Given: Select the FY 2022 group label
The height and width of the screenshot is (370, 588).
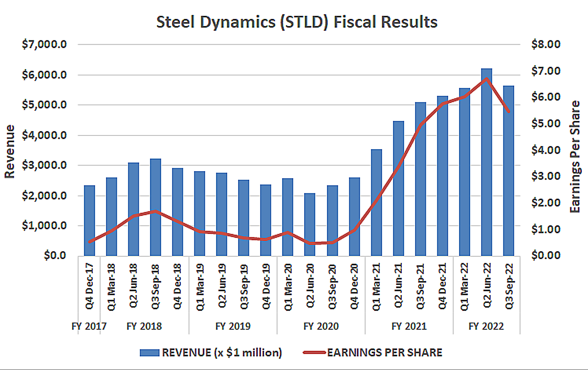Looking at the screenshot, I should [x=486, y=326].
